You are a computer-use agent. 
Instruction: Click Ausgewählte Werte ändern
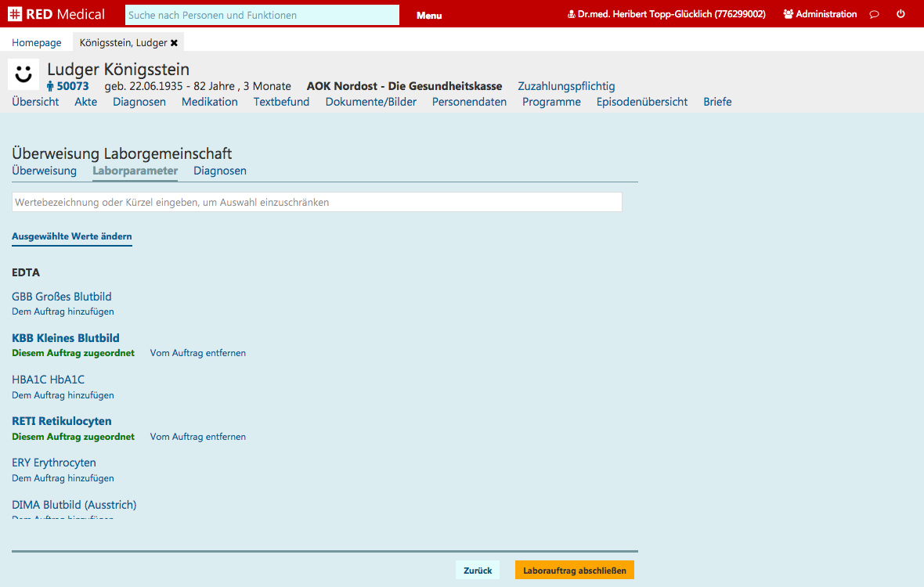point(72,236)
